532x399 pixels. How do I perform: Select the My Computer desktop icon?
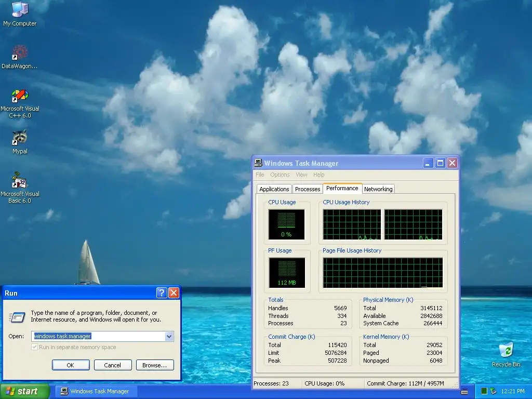tap(20, 14)
